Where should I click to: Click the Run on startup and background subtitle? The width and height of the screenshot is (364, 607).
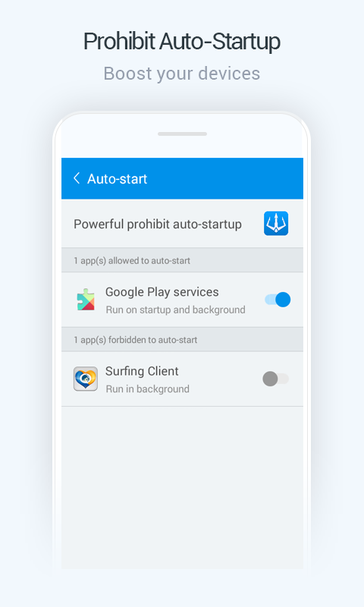click(175, 310)
